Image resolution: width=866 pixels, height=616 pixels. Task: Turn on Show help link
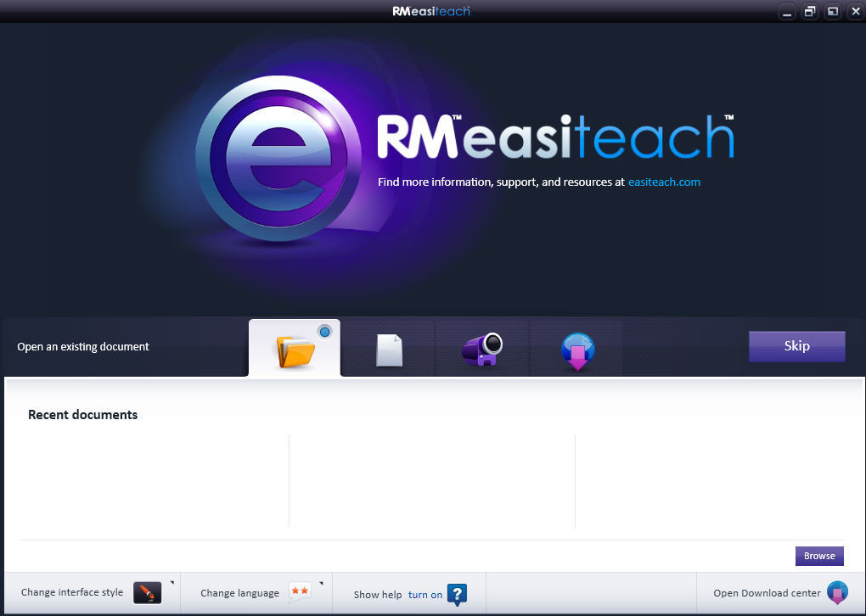coord(425,595)
